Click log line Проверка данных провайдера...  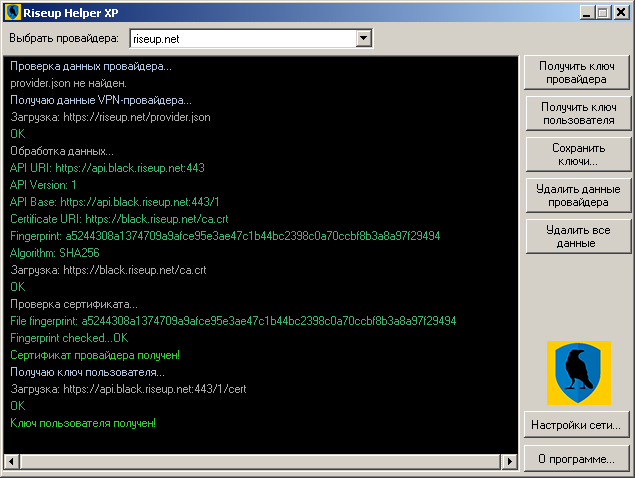click(91, 66)
